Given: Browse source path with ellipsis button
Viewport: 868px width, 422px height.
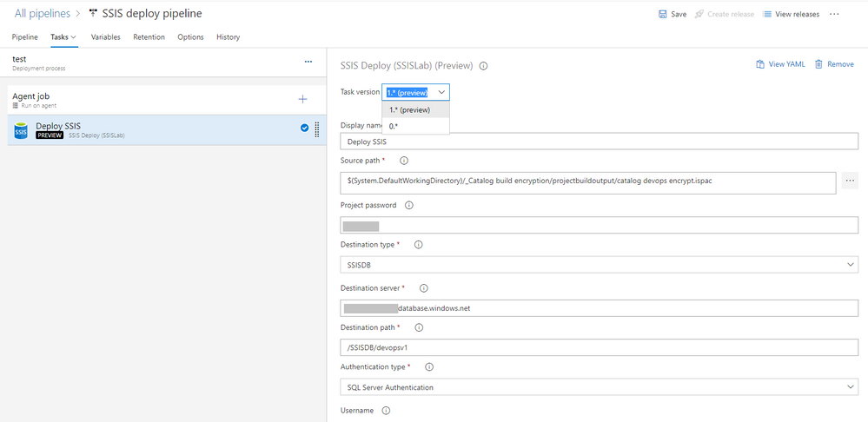Looking at the screenshot, I should tap(850, 181).
